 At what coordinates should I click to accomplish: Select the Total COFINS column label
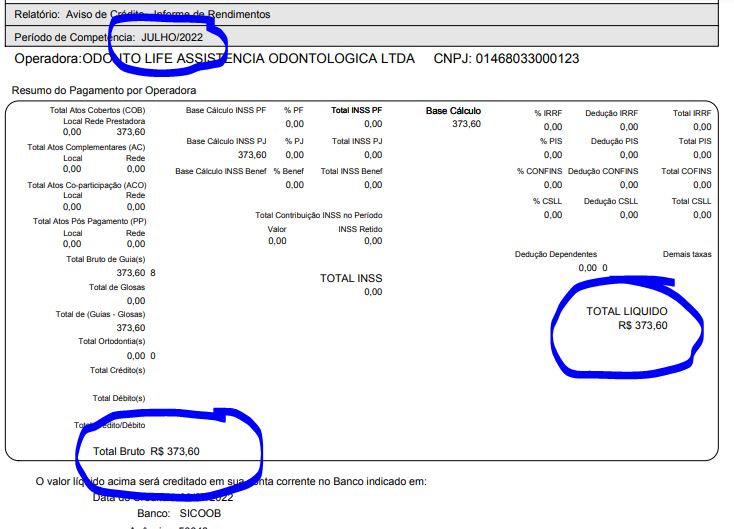tap(686, 172)
